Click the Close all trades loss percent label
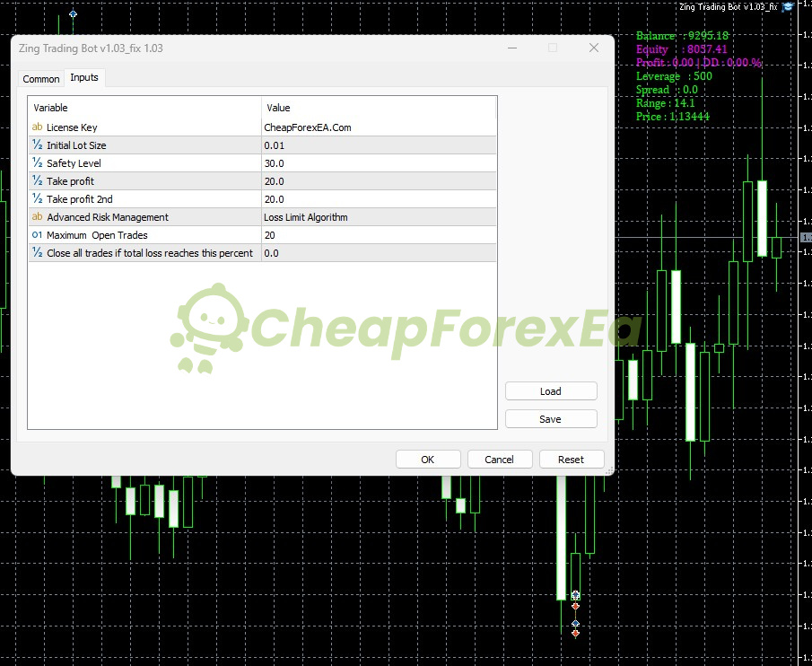This screenshot has height=666, width=812. [x=150, y=253]
